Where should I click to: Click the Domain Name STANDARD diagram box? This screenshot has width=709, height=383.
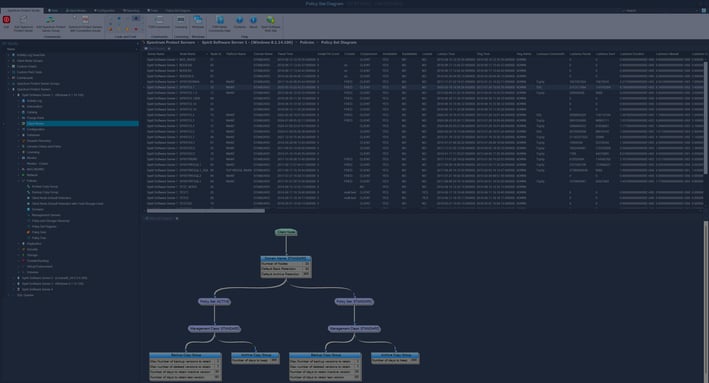(x=286, y=267)
